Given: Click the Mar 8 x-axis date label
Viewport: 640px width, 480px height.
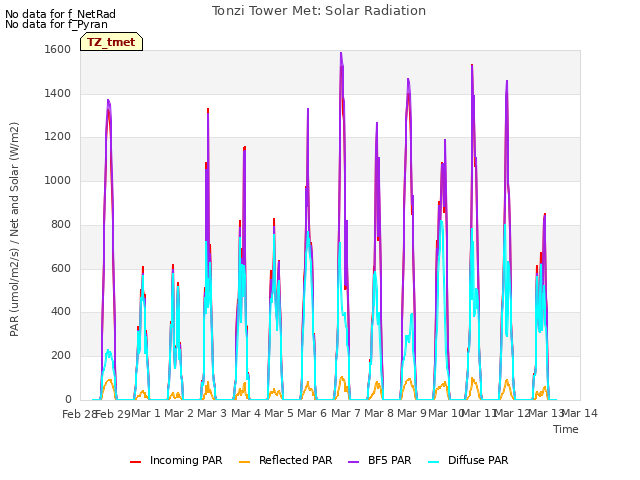Looking at the screenshot, I should [379, 413].
